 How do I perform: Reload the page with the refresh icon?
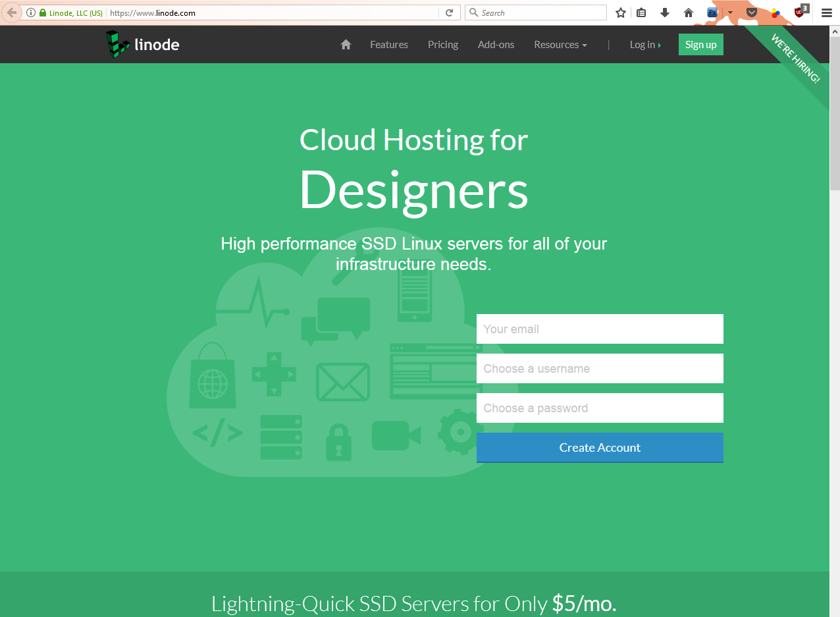tap(450, 13)
